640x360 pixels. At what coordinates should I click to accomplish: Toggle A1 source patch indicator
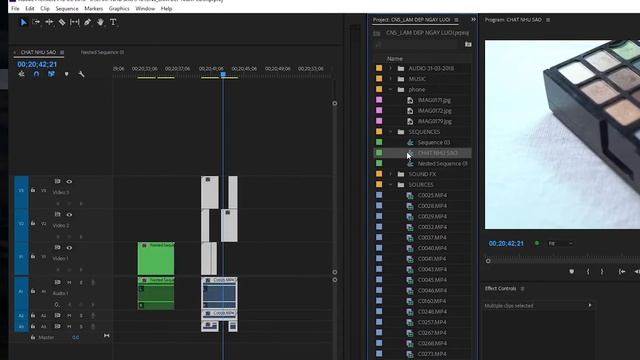point(21,291)
